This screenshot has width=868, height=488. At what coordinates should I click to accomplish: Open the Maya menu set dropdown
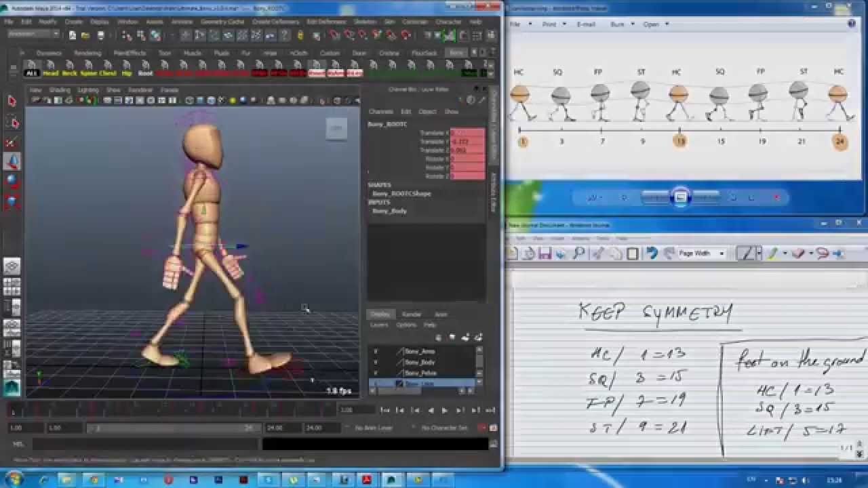[x=33, y=35]
